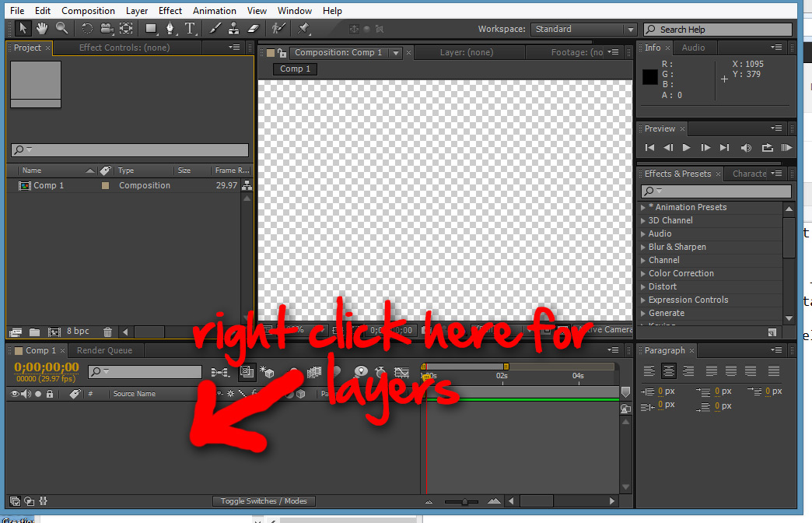The height and width of the screenshot is (523, 812).
Task: Toggle Solo column header in timeline
Action: click(38, 394)
